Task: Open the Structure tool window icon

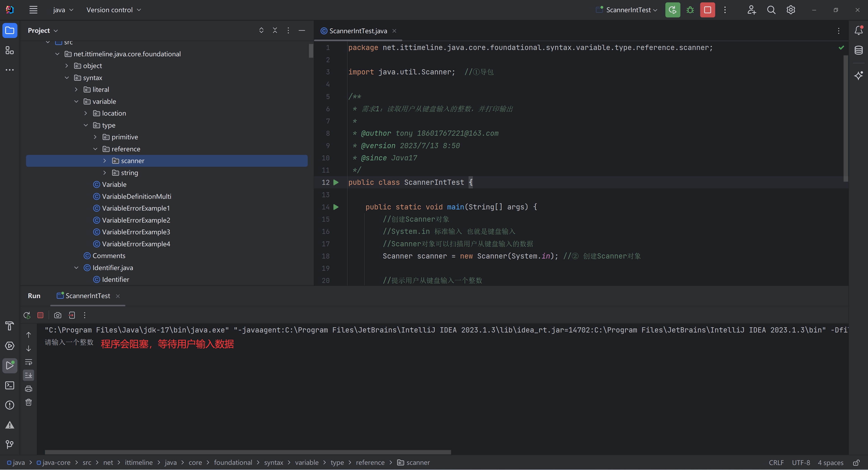Action: tap(10, 51)
